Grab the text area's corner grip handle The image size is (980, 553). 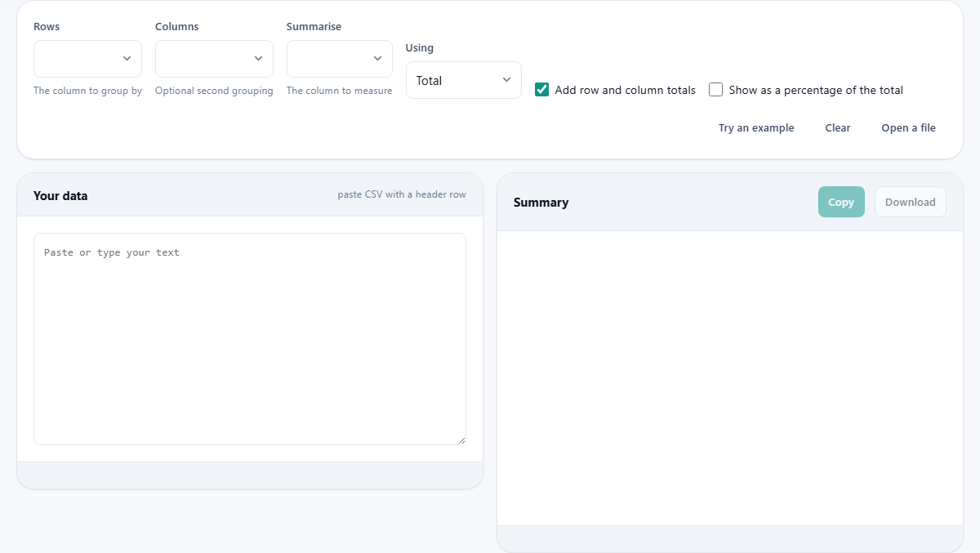coord(461,440)
